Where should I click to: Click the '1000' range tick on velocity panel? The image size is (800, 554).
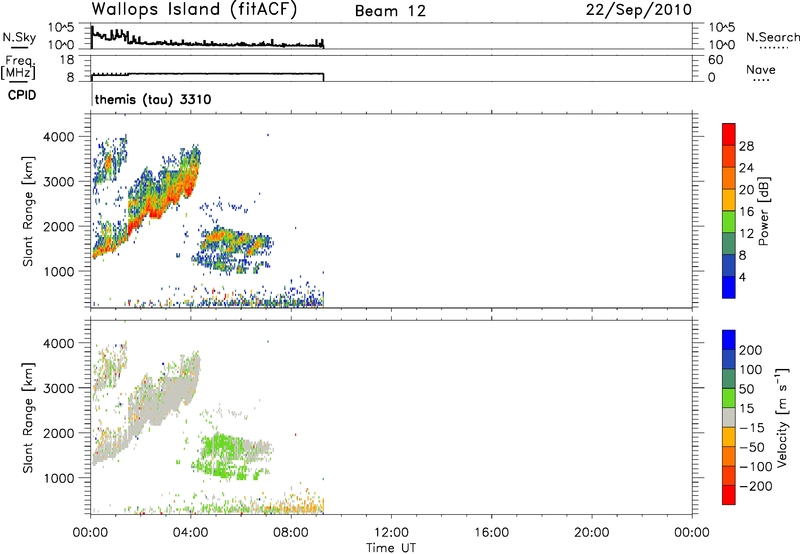click(58, 478)
